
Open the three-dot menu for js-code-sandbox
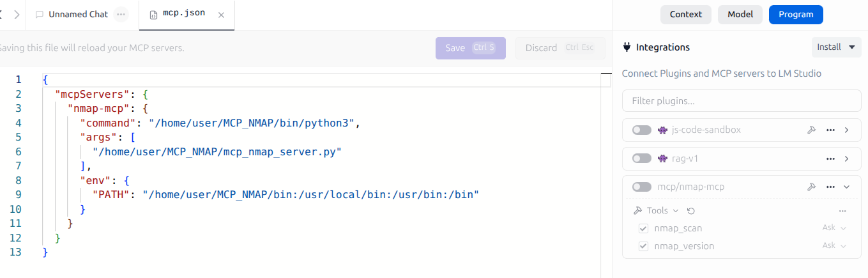tap(830, 130)
